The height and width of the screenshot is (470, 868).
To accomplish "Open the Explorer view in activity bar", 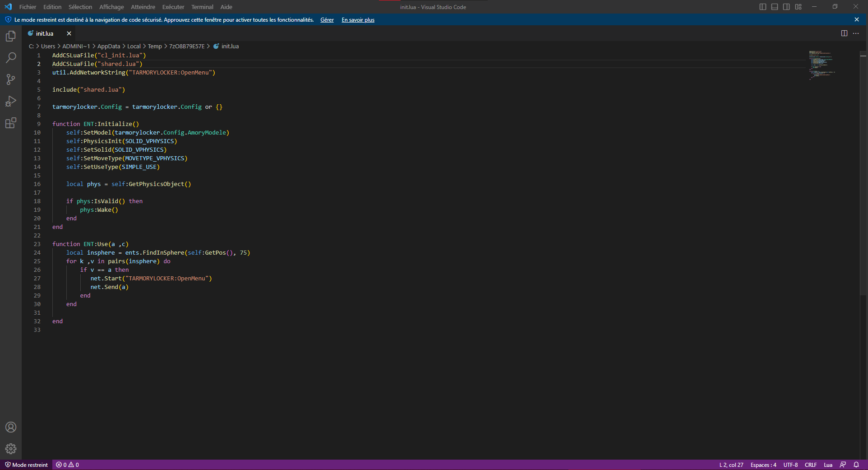I will pos(11,36).
